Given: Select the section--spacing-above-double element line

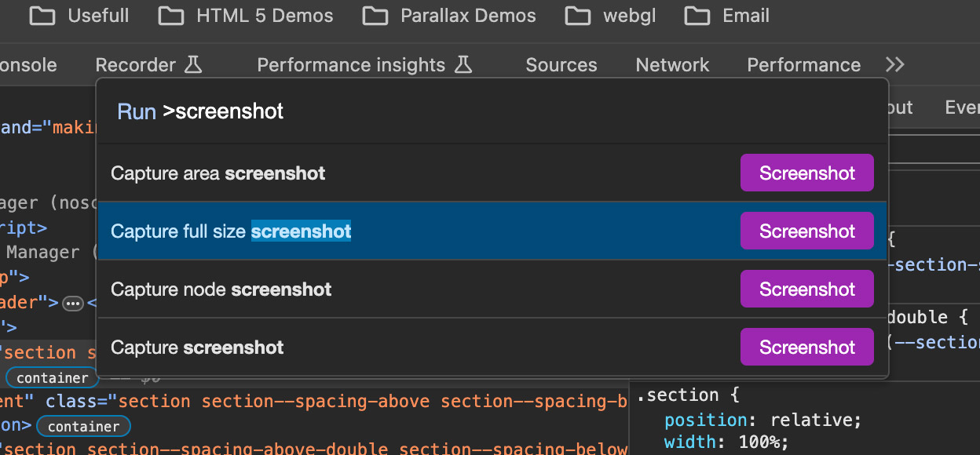Looking at the screenshot, I should coord(314,448).
